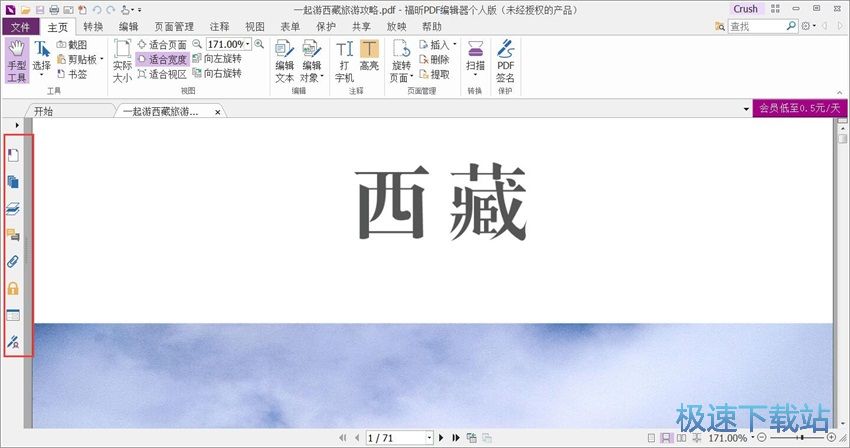Click Edit Object (编辑对象) tool
Screen dimensions: 850x448
click(312, 61)
